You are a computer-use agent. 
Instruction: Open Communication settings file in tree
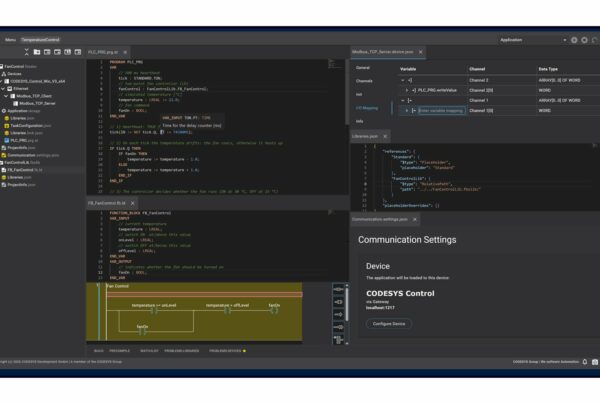point(31,155)
